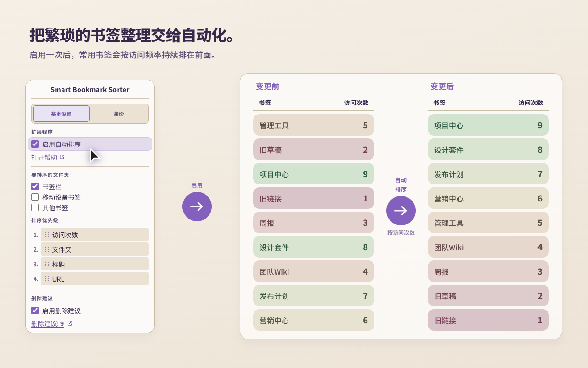This screenshot has width=588, height=368.
Task: Click external link icon next to 打开帮助
Action: coord(62,157)
